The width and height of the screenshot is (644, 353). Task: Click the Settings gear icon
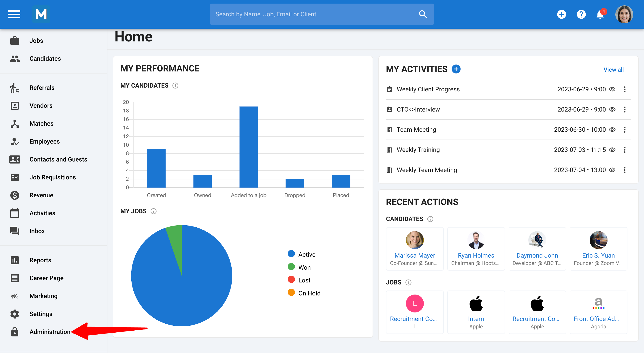coord(15,314)
